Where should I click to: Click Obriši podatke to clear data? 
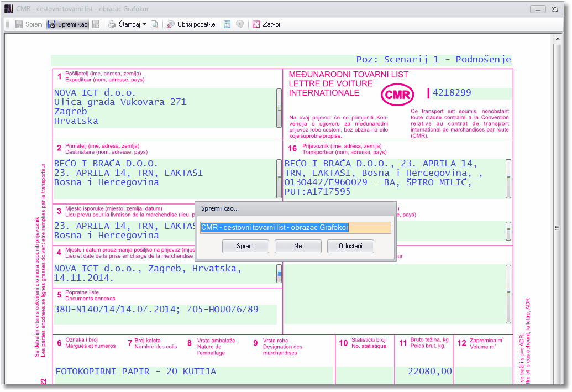click(x=191, y=24)
